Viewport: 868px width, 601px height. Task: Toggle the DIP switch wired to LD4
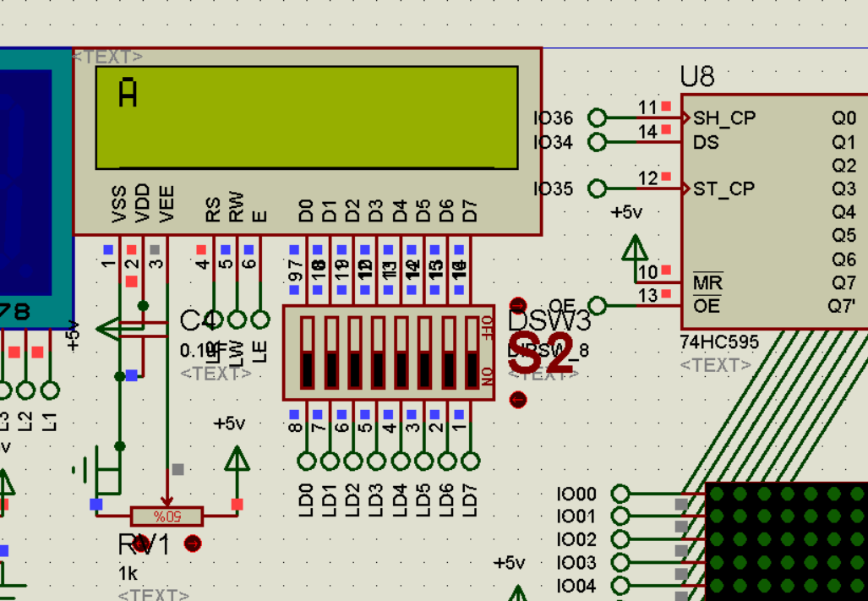tap(401, 352)
